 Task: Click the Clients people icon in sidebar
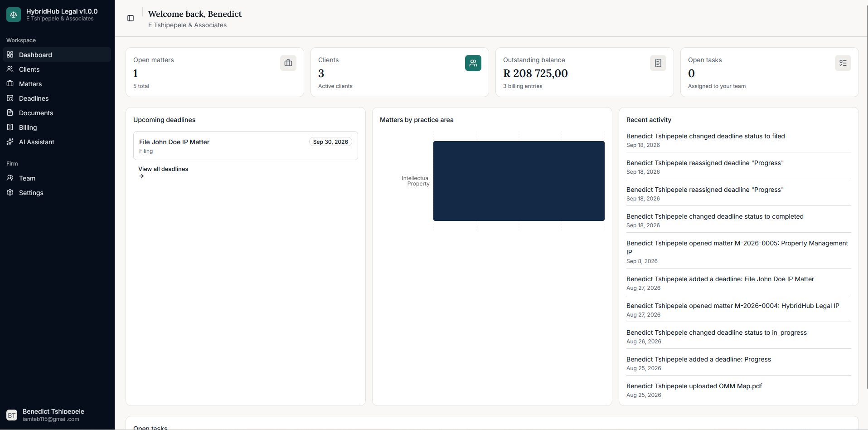pos(10,69)
